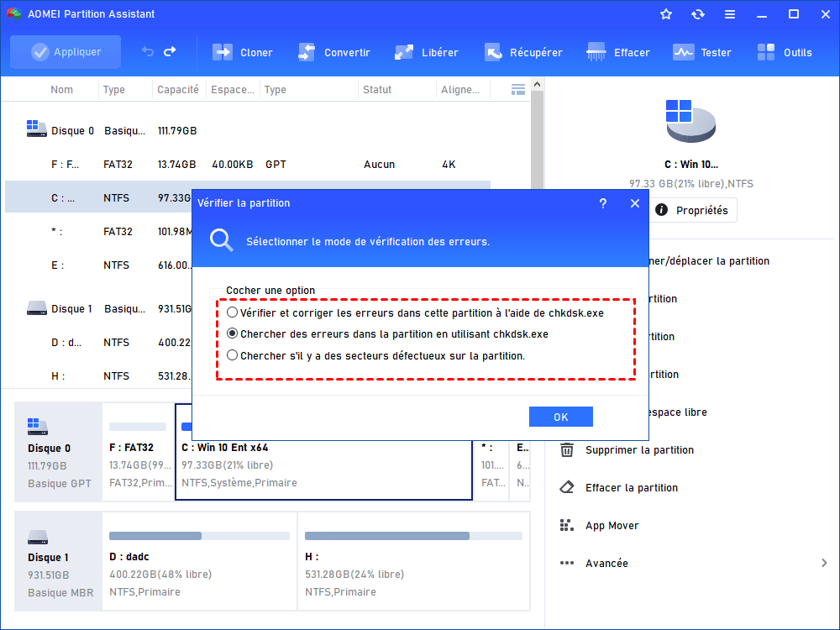Open the Outils toolbox
The height and width of the screenshot is (630, 840).
[767, 52]
